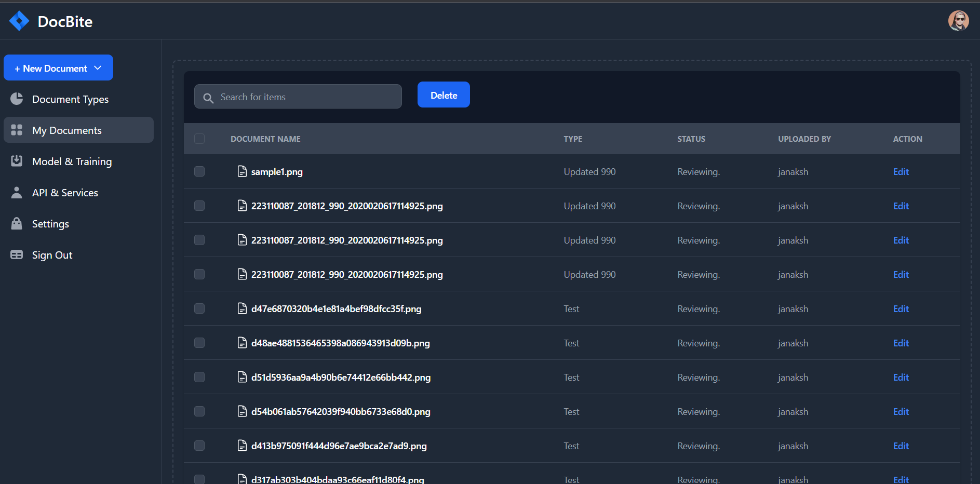Open d48ae4881536465398a086943913d09b.png file name
This screenshot has height=484, width=980.
click(340, 343)
